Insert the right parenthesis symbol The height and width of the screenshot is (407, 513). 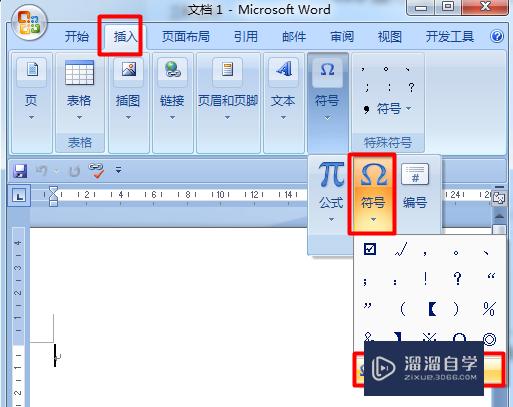coord(456,309)
